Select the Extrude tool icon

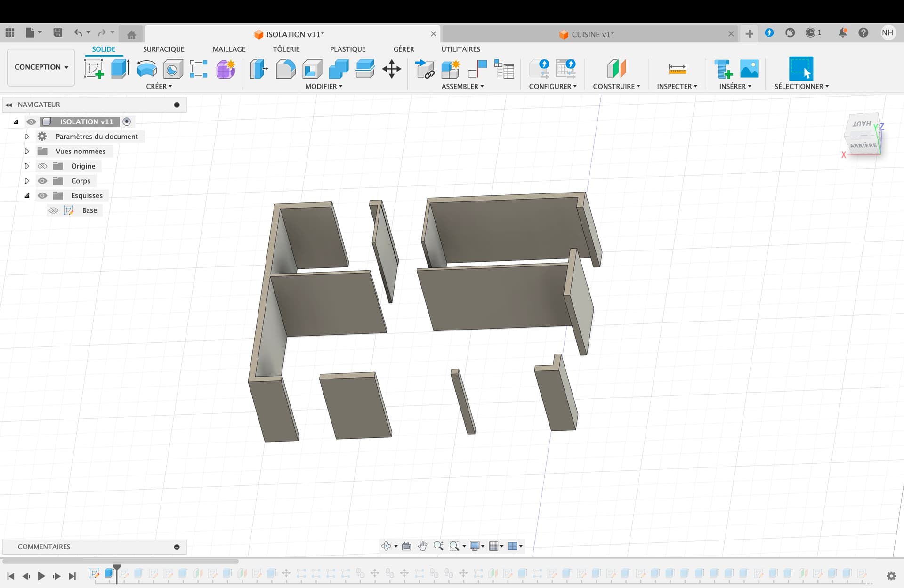(120, 69)
